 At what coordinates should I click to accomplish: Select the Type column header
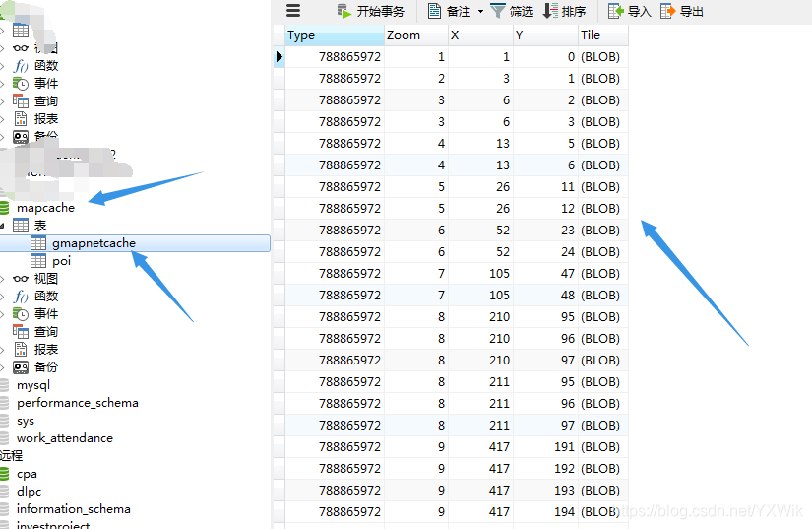[335, 35]
